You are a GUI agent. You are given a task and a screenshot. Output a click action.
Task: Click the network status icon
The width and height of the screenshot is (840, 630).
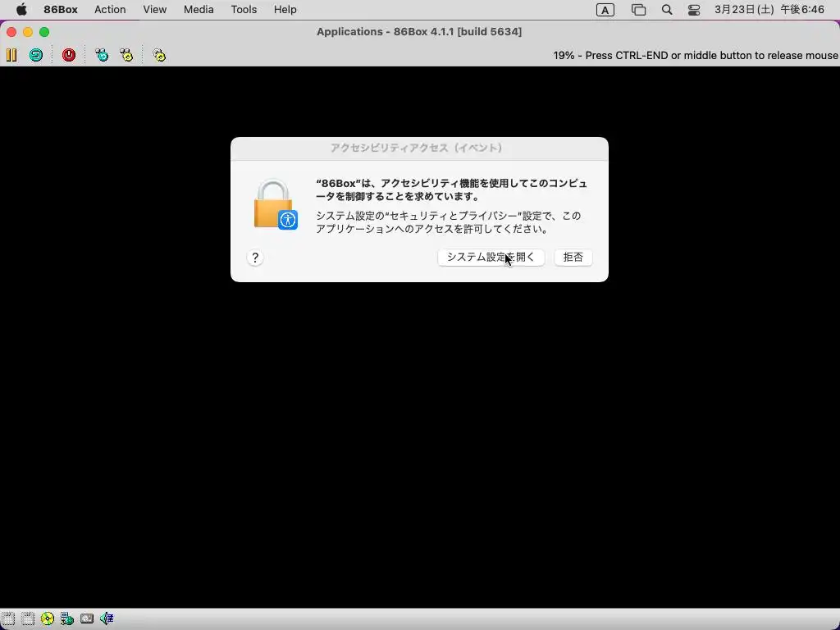click(x=67, y=619)
